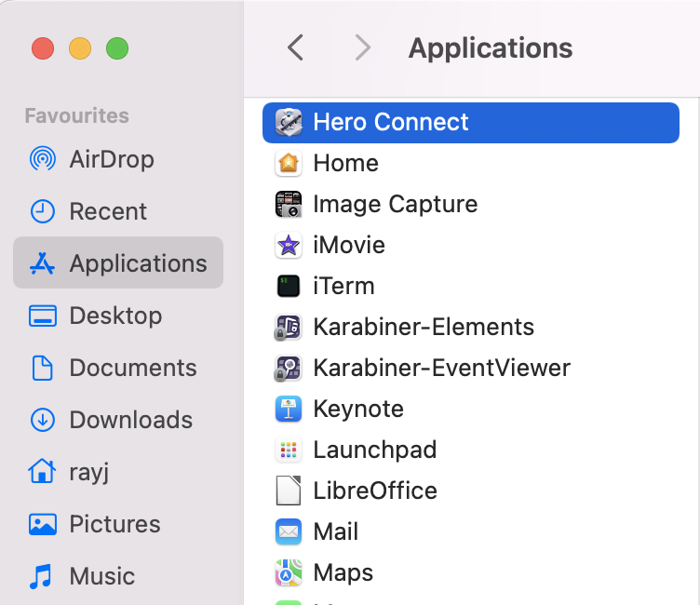Viewport: 700px width, 605px height.
Task: Select the Hero Connect list row
Action: pos(471,123)
